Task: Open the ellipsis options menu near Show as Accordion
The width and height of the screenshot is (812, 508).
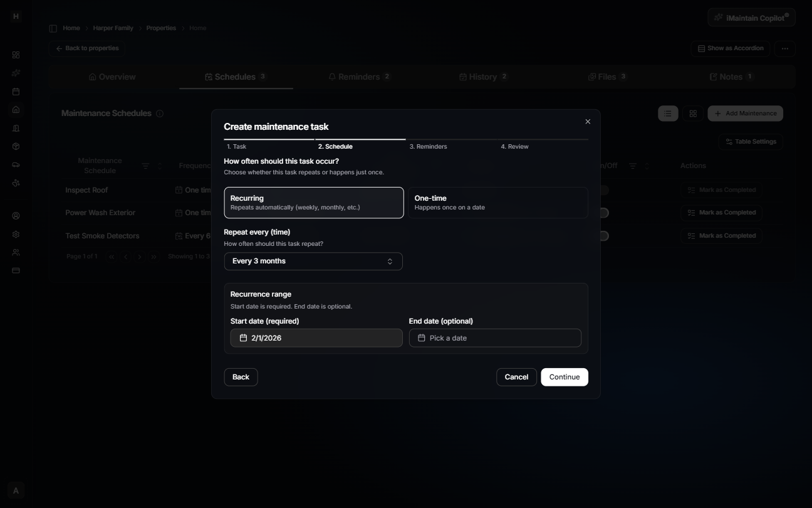Action: 784,48
